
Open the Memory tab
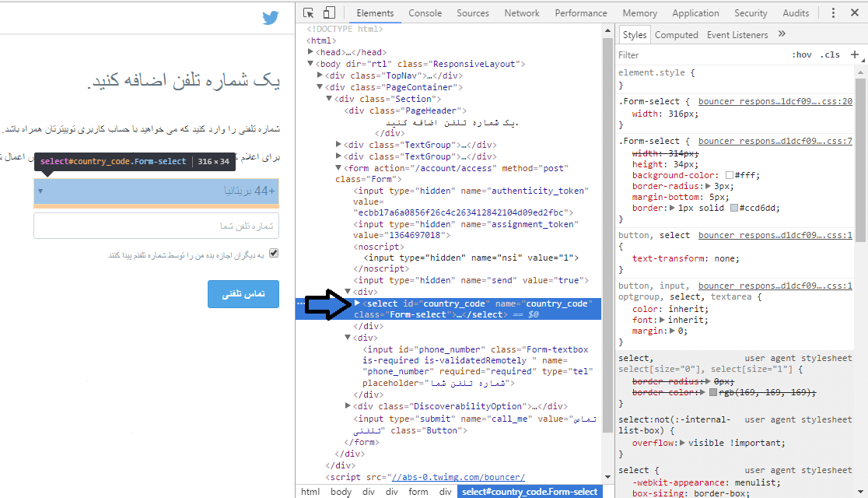click(x=639, y=12)
